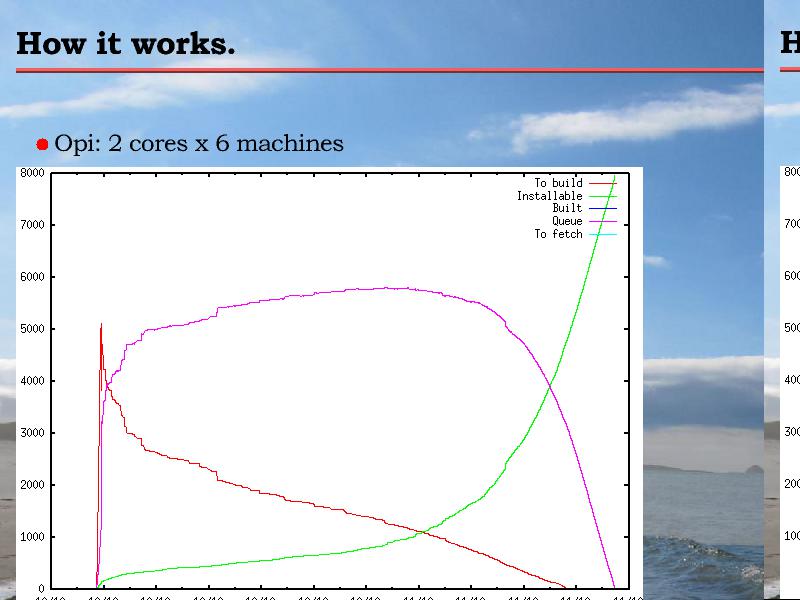Click where the red and green curves cross
The image size is (800, 600).
425,532
